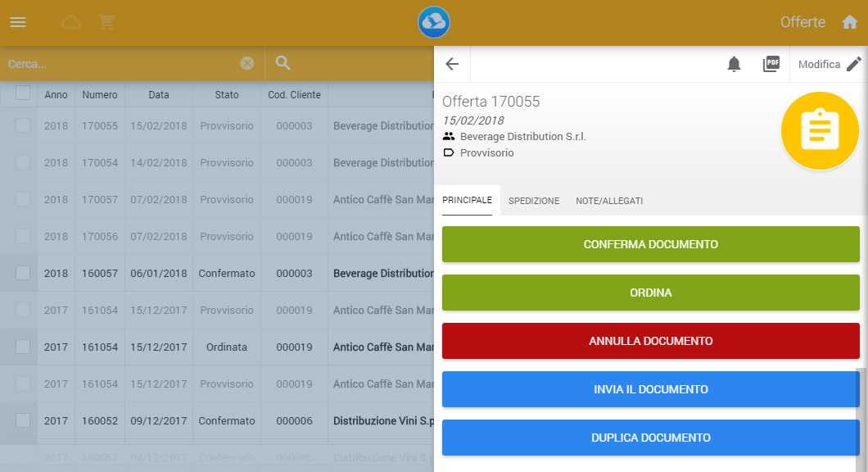The width and height of the screenshot is (868, 472).
Task: Check the Ordinata row 161054
Action: click(23, 347)
